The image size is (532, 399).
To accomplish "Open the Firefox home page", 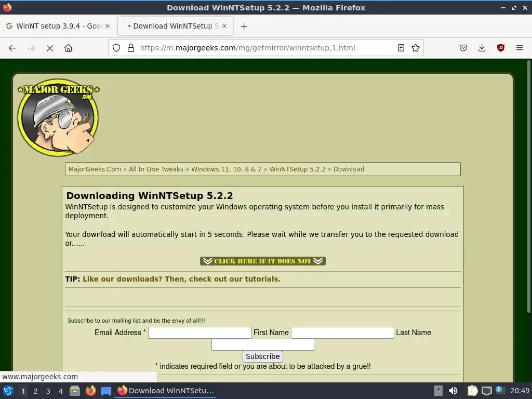I will click(68, 48).
